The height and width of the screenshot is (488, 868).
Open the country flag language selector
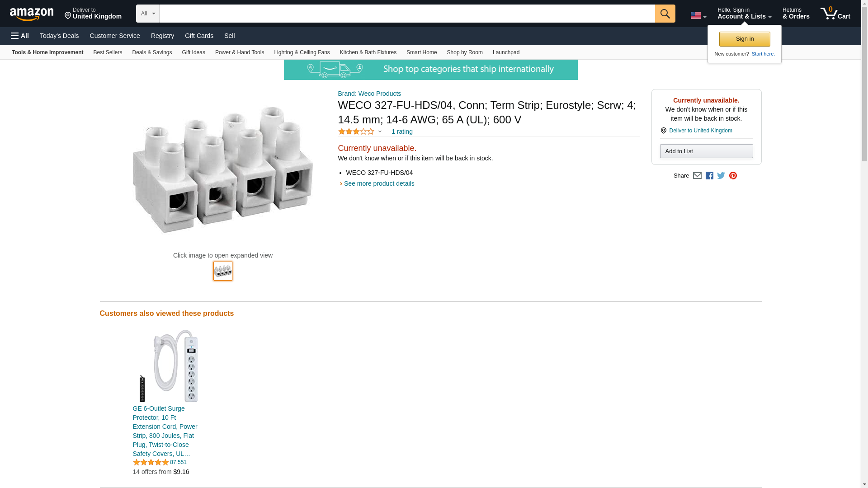[x=698, y=16]
